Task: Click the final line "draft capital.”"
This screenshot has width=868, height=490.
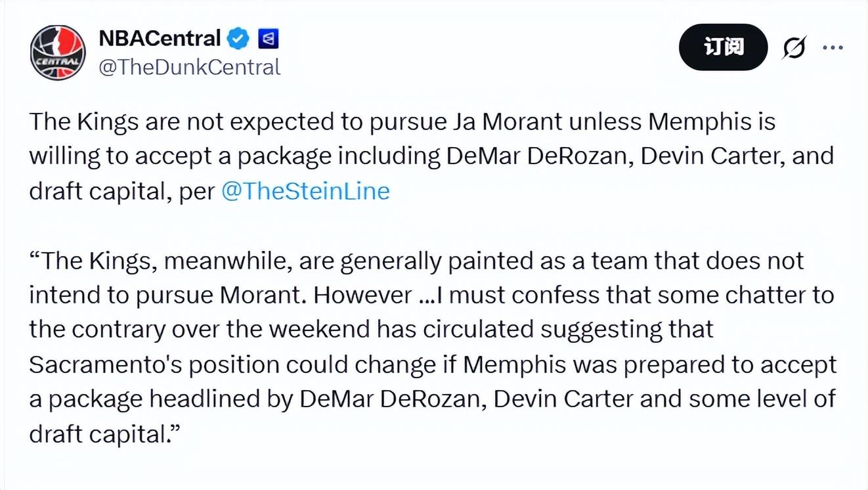Action: click(x=105, y=434)
